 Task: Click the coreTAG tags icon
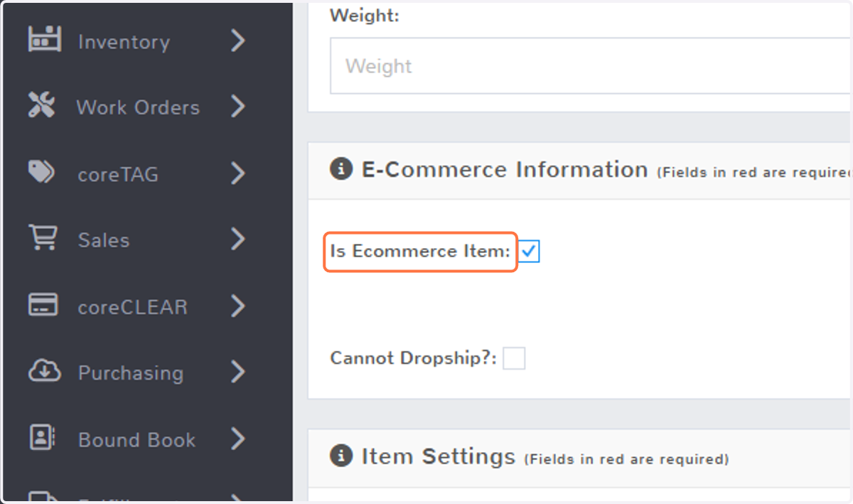41,172
